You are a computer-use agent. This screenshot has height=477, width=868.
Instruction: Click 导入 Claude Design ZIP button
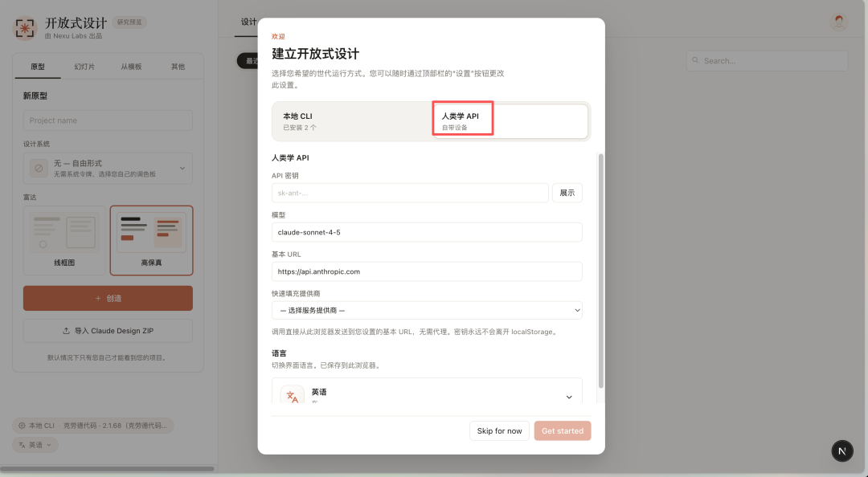tap(108, 331)
